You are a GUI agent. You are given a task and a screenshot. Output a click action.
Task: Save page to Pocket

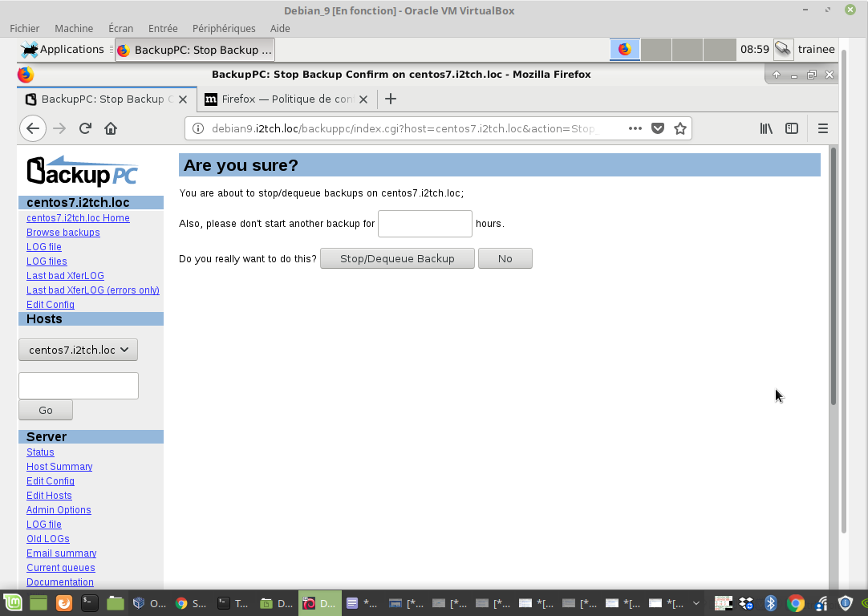point(658,128)
